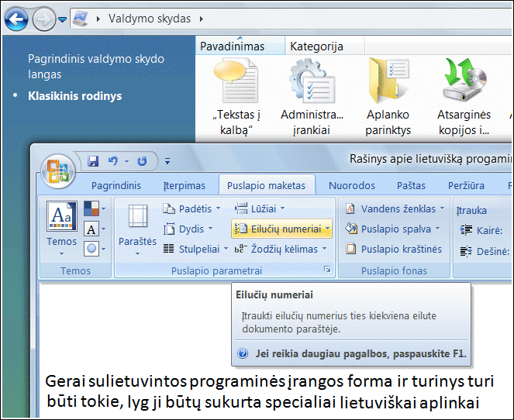514x420 pixels.
Task: Click the document text 'Gerai sulietuvintos programinės'
Action: (x=165, y=381)
